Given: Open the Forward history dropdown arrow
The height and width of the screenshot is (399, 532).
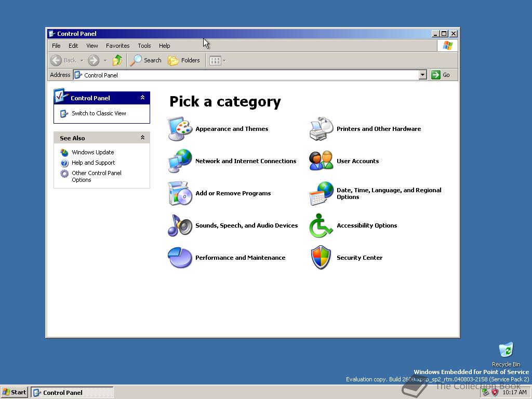Looking at the screenshot, I should [x=105, y=60].
